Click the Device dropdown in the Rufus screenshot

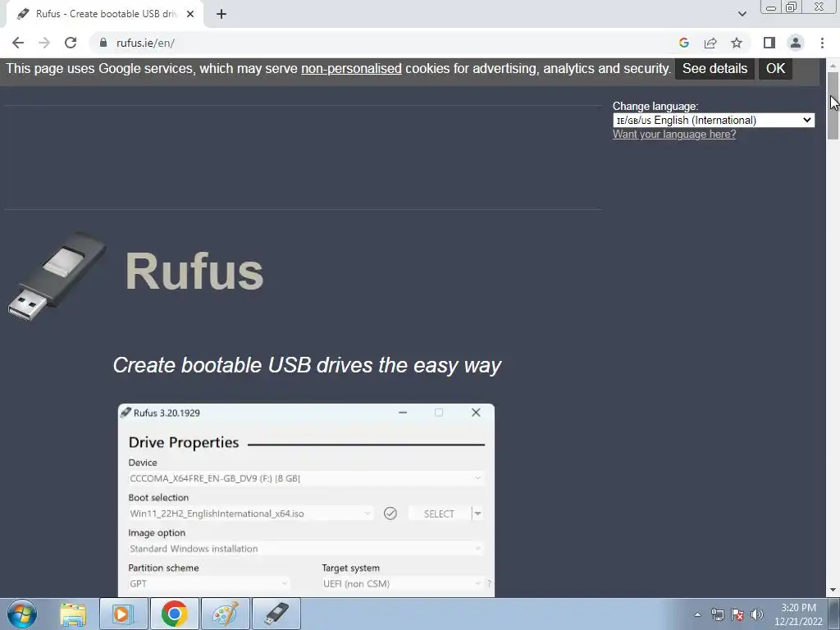tap(307, 478)
